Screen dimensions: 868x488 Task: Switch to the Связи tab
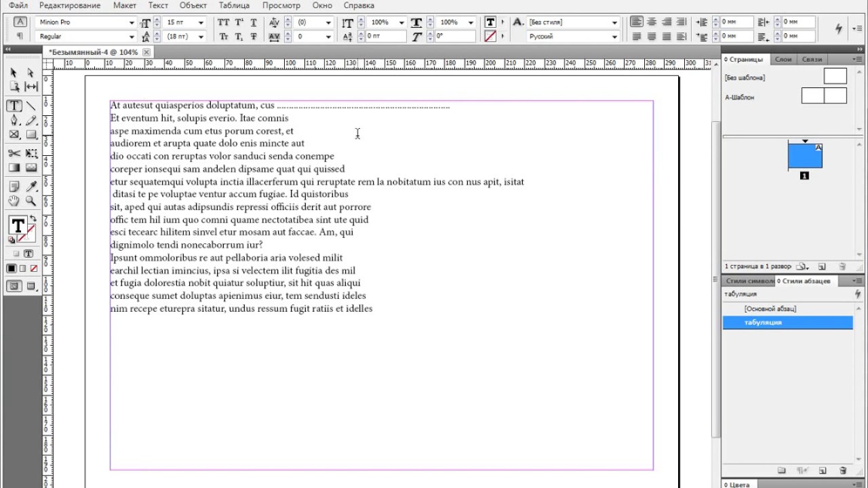tap(812, 60)
